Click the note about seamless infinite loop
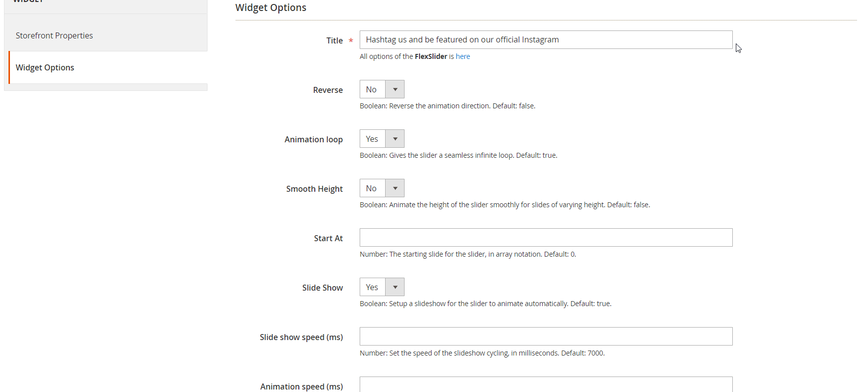The image size is (868, 392). (x=458, y=155)
